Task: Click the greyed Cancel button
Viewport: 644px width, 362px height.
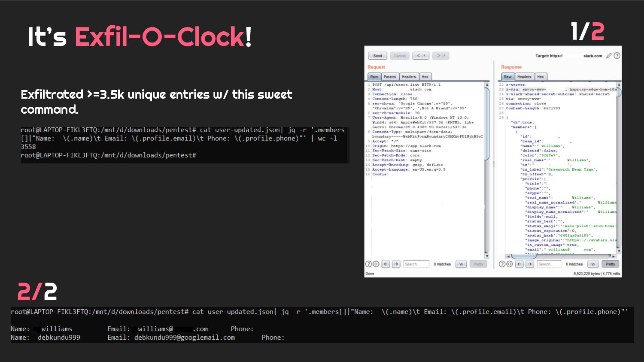Action: 400,56
